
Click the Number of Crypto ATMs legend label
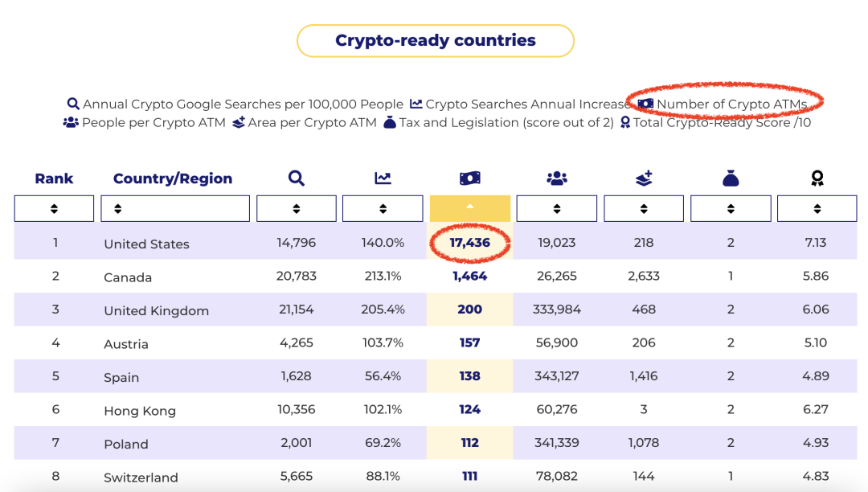pos(732,104)
